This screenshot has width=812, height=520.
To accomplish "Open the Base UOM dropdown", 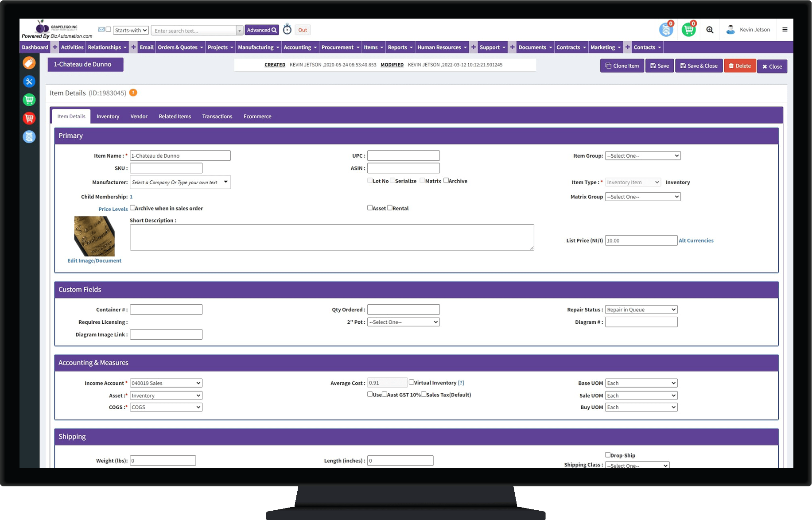I will click(x=641, y=383).
